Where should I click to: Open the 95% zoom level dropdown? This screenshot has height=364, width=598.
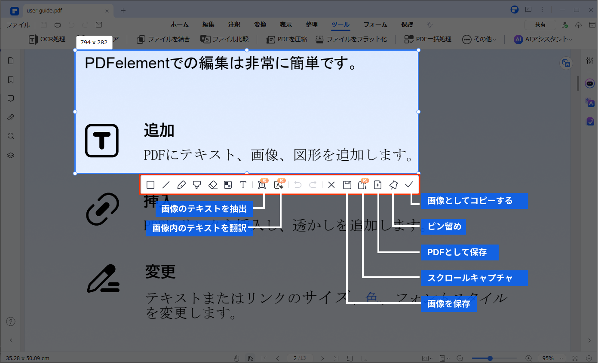[553, 358]
